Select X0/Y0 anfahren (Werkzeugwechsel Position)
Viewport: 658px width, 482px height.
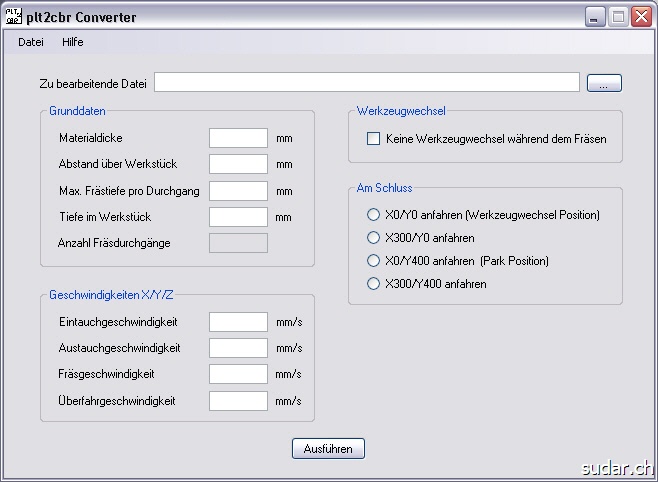tap(373, 215)
